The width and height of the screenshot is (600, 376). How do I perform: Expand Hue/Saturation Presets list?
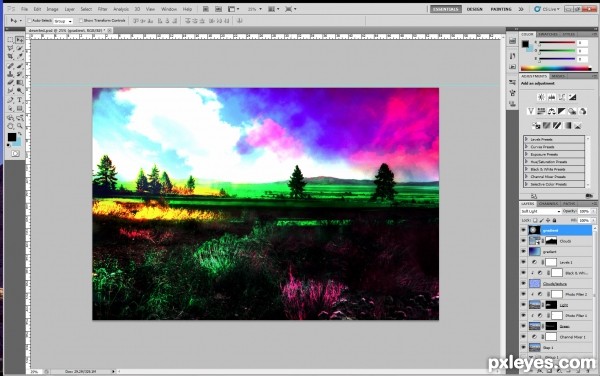coord(527,161)
